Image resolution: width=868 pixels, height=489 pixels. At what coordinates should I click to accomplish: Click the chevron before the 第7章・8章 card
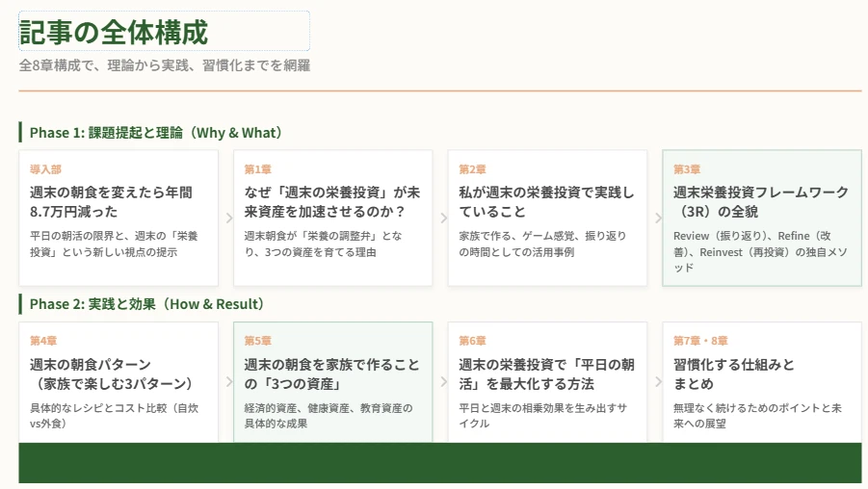(657, 382)
